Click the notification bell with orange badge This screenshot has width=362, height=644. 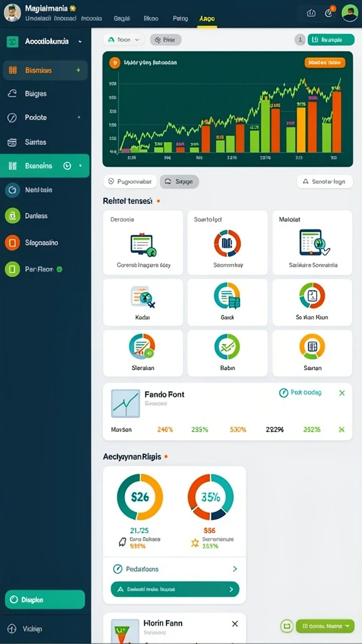(x=329, y=13)
